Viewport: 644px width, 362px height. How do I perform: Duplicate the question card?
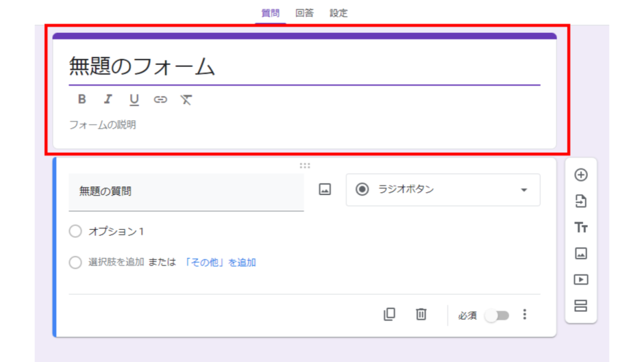tap(389, 314)
